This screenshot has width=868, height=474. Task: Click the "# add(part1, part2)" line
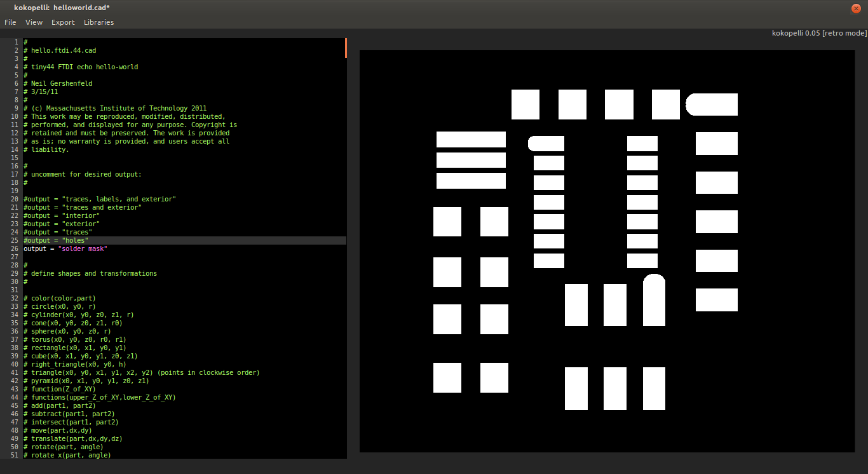60,405
